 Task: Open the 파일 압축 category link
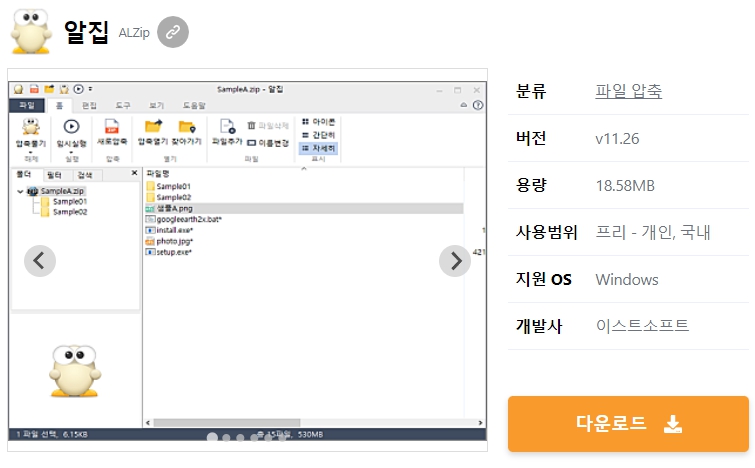[x=628, y=91]
